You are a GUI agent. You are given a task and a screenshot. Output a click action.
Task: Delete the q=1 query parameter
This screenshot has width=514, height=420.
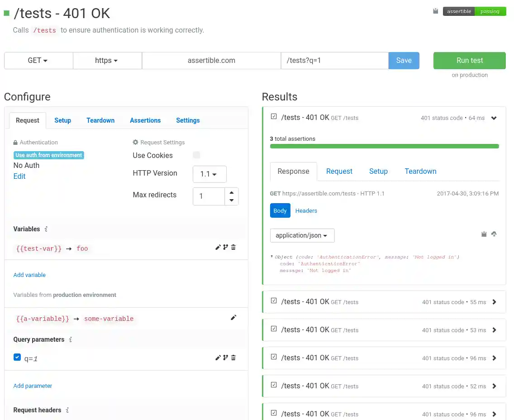click(233, 358)
